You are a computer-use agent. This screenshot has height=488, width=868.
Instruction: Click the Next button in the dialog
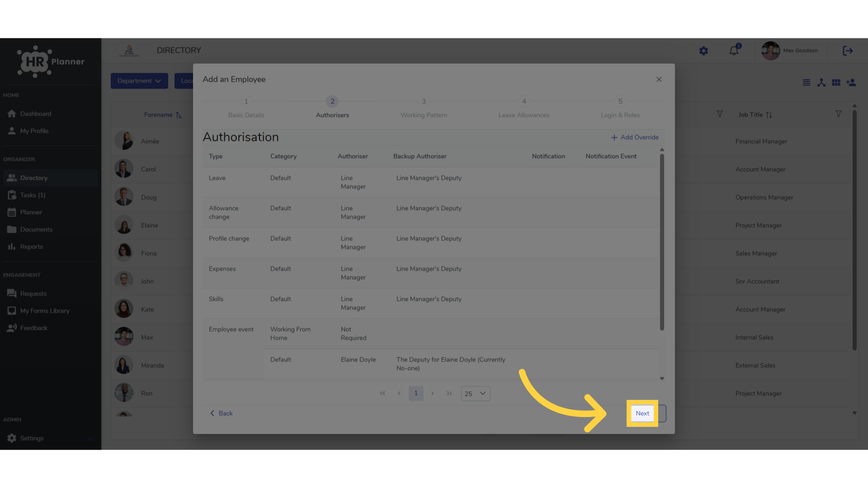pyautogui.click(x=642, y=413)
